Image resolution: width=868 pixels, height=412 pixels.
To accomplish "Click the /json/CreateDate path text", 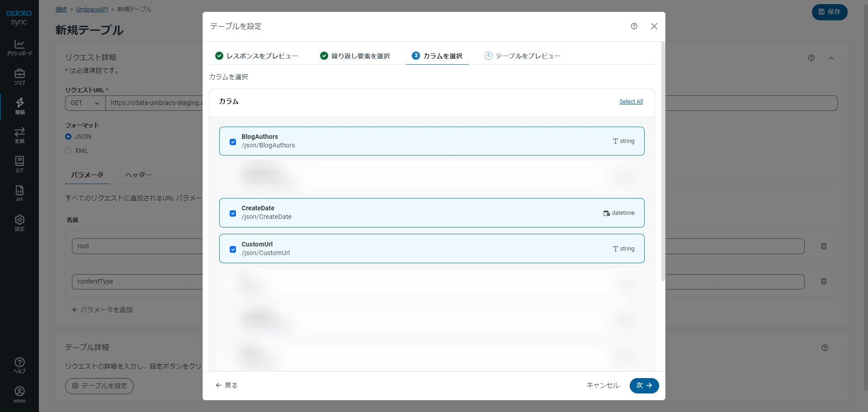I will (267, 217).
